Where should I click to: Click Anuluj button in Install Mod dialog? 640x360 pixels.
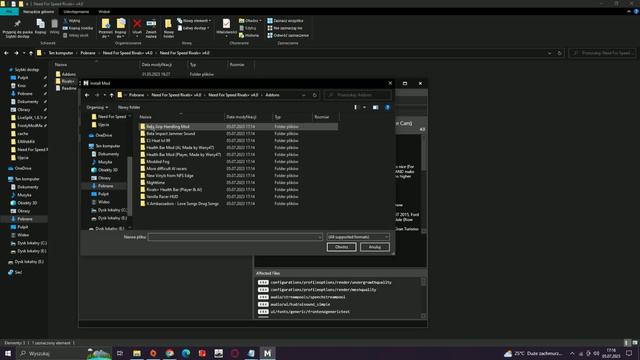(375, 247)
